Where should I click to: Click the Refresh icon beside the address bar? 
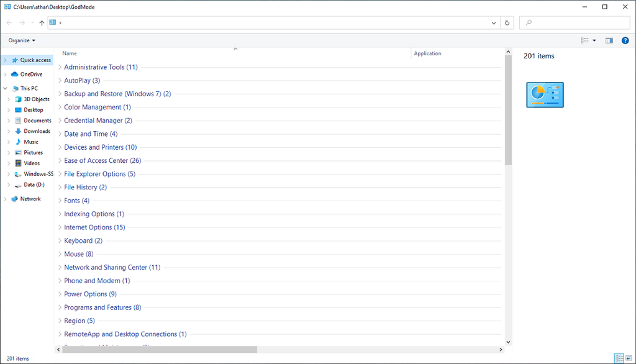click(x=507, y=22)
